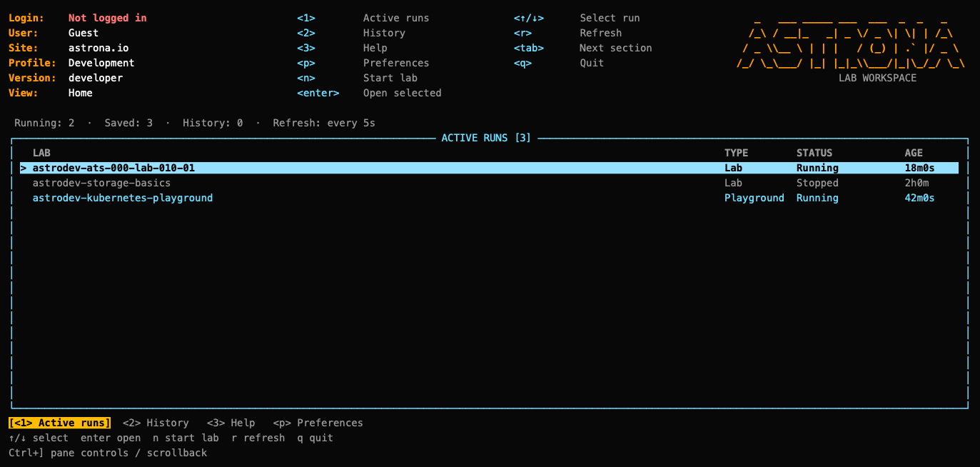
Task: Click the selection arrow before the highlighted run
Action: tap(24, 168)
